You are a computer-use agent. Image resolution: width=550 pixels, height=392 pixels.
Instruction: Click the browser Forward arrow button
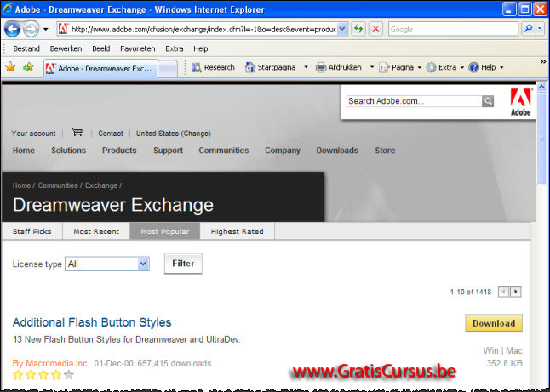pyautogui.click(x=31, y=29)
